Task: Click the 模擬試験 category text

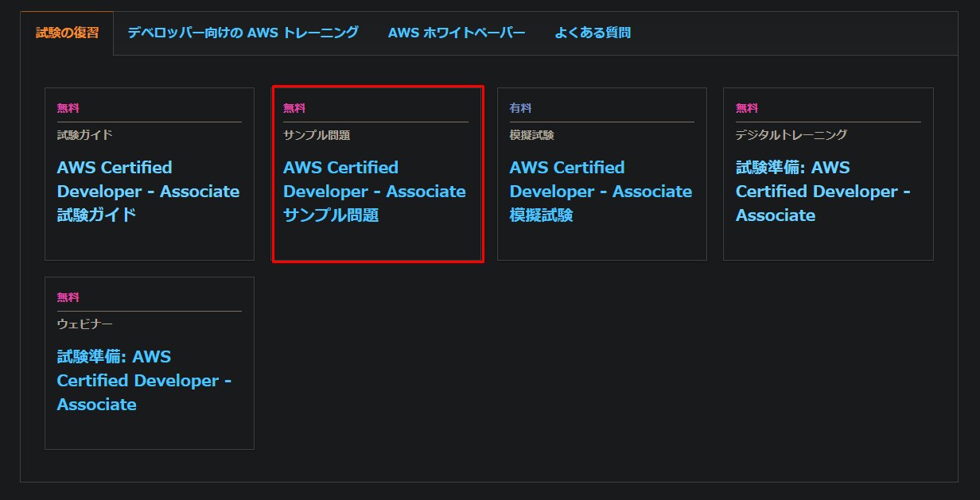Action: click(x=531, y=135)
